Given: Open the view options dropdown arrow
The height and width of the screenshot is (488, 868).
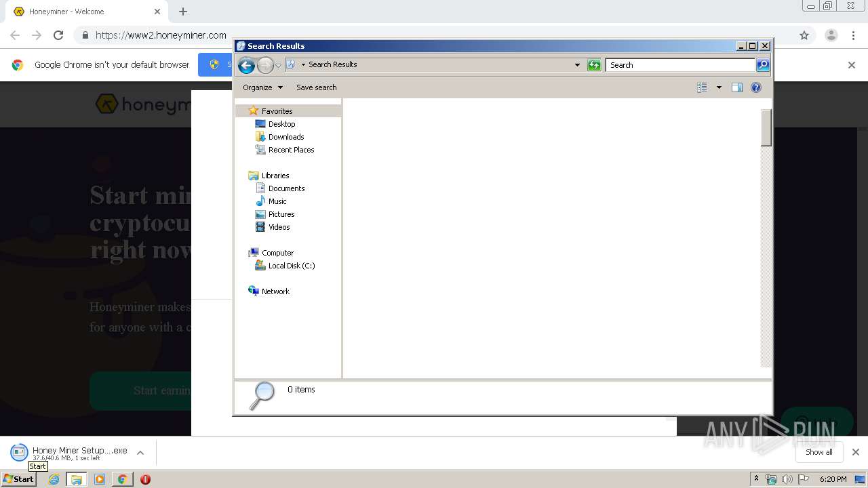Looking at the screenshot, I should tap(719, 87).
